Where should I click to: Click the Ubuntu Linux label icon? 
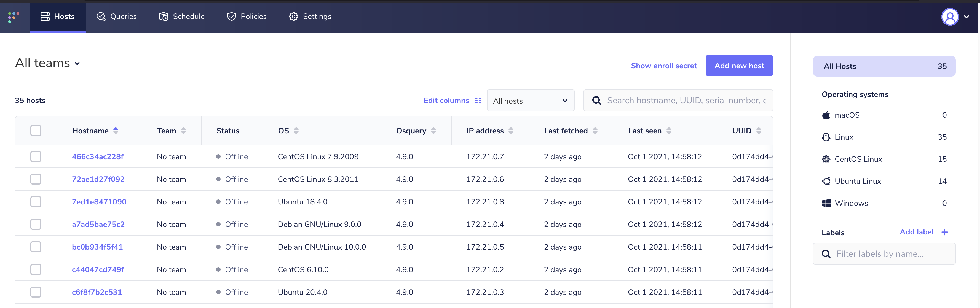pyautogui.click(x=826, y=181)
